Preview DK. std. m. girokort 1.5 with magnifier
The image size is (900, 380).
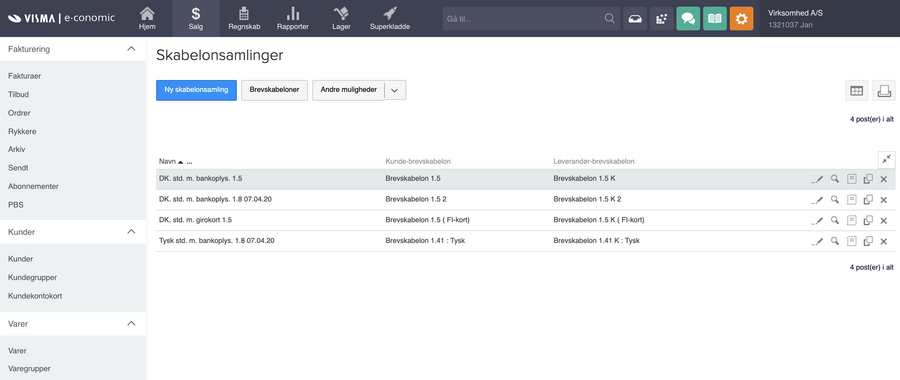[835, 220]
